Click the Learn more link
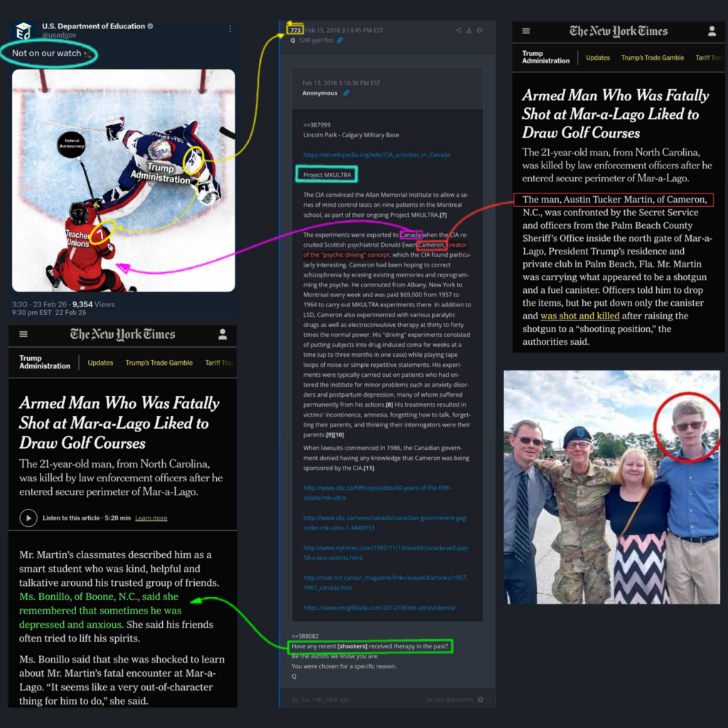728x728 pixels. (151, 518)
